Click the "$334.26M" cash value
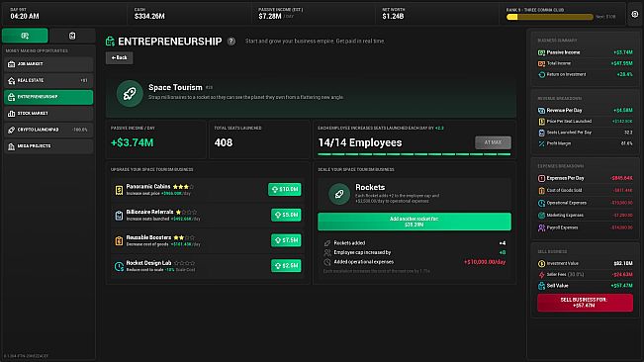Image resolution: width=644 pixels, height=362 pixels. [149, 16]
